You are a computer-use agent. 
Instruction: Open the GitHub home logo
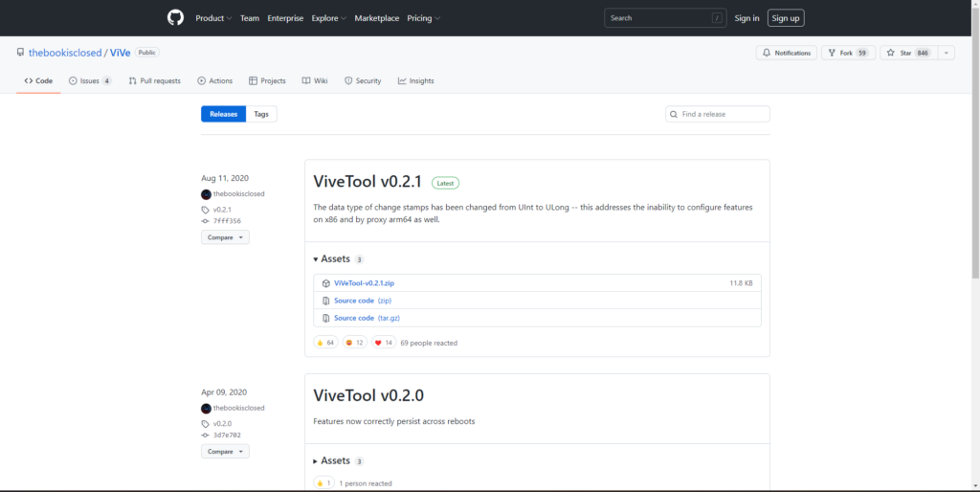pyautogui.click(x=176, y=17)
